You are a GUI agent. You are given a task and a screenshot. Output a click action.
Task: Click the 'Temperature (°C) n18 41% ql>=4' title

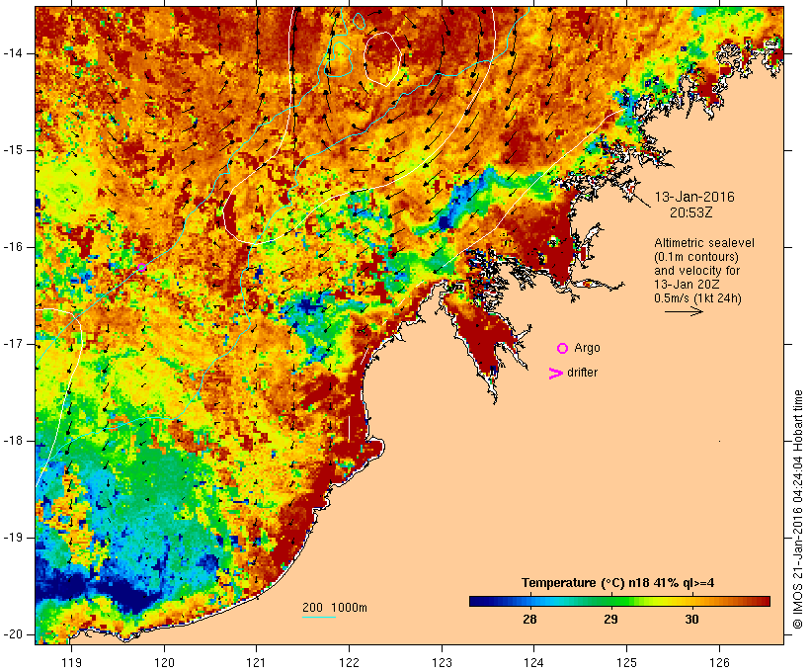click(x=617, y=583)
